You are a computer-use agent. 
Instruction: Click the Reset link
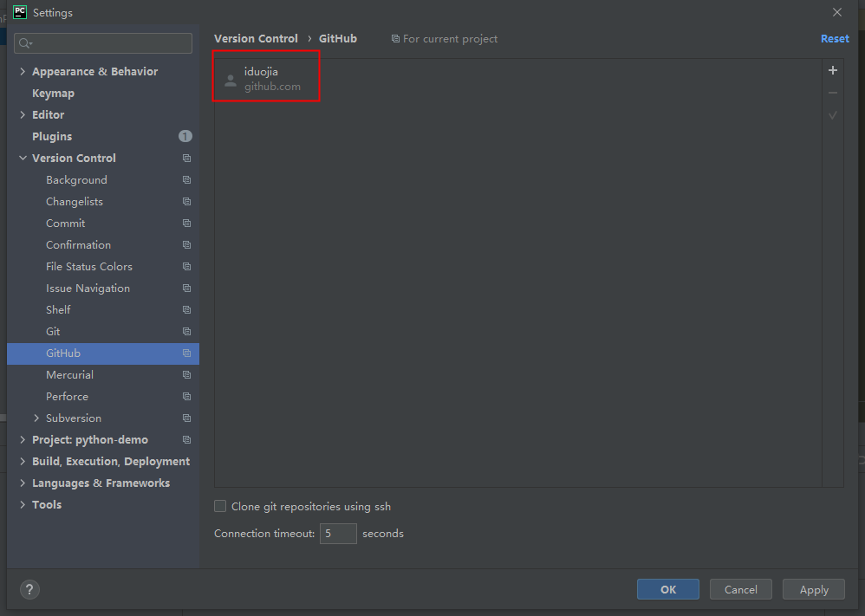pos(835,39)
